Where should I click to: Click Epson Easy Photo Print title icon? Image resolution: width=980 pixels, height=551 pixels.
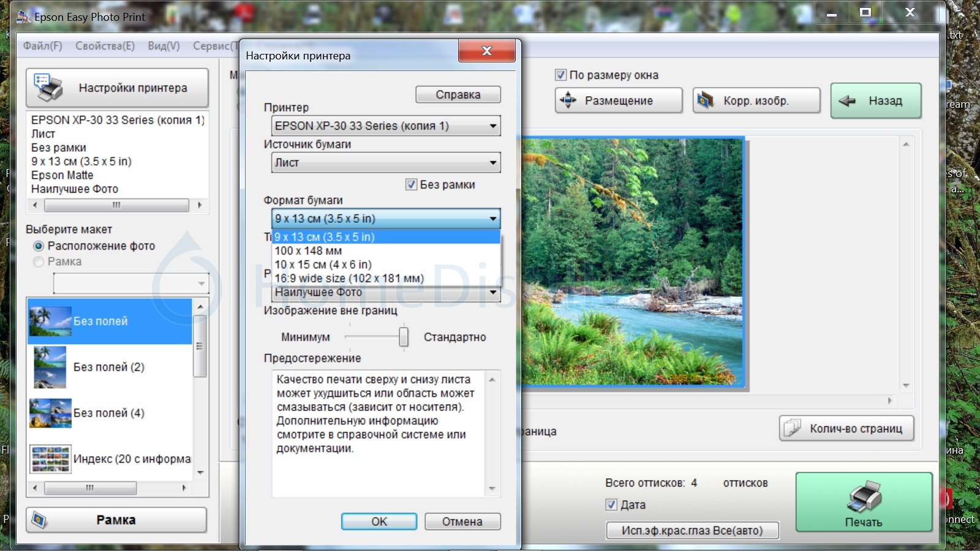click(x=23, y=17)
